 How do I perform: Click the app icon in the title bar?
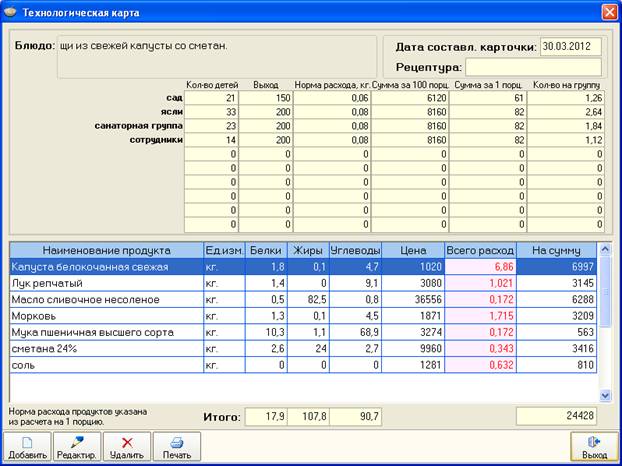click(10, 12)
